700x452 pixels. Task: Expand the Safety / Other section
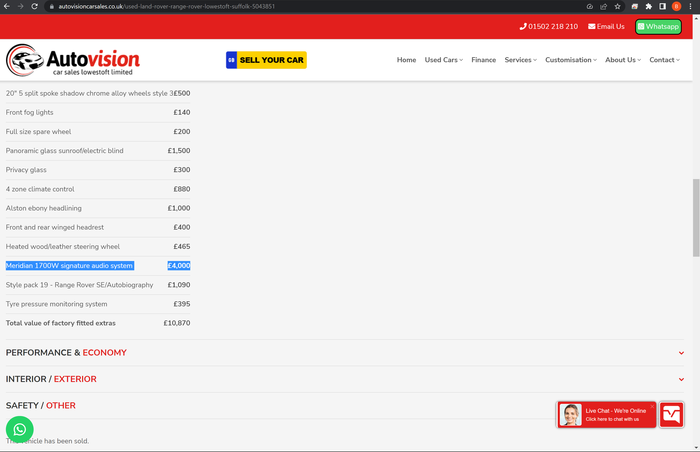pyautogui.click(x=345, y=406)
